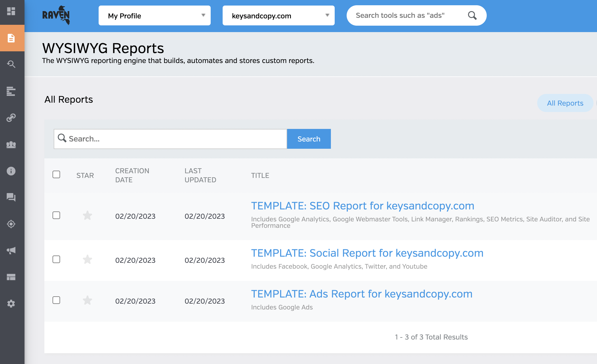Open TEMPLATE: Ads Report for keysandcopy.com
Image resolution: width=597 pixels, height=364 pixels.
pyautogui.click(x=362, y=294)
